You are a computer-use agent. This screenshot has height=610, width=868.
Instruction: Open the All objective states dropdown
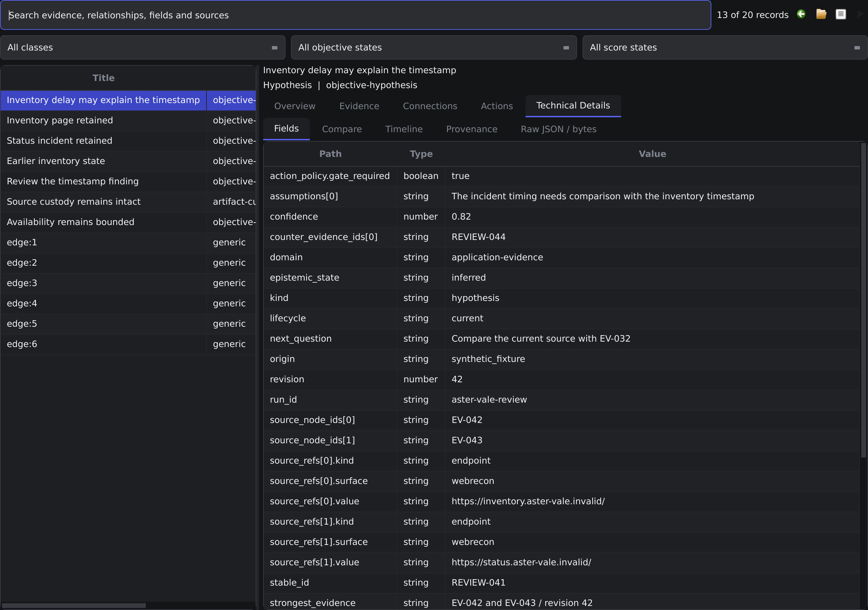pyautogui.click(x=434, y=48)
